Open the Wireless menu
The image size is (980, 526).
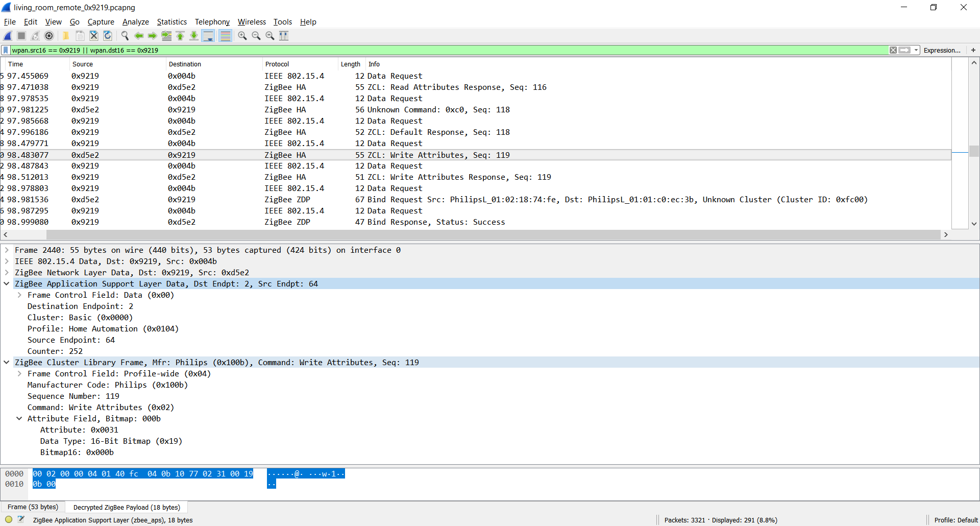(x=252, y=22)
